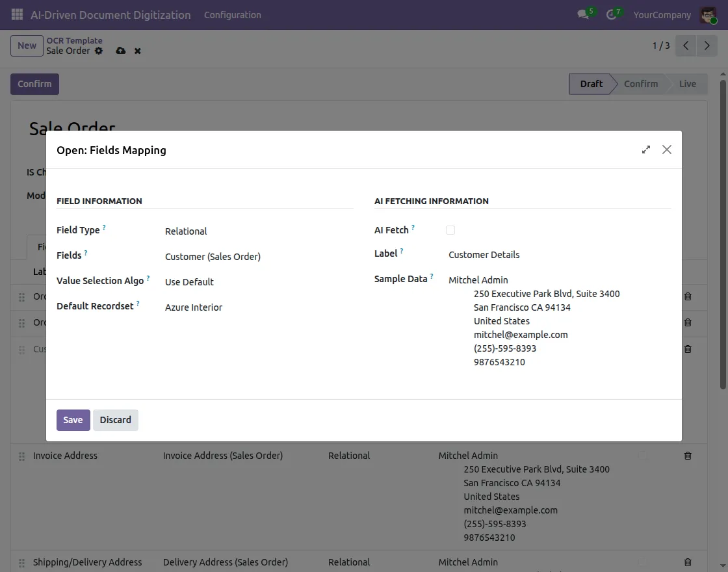This screenshot has height=572, width=728.
Task: Click the discard changes X icon
Action: pyautogui.click(x=137, y=51)
